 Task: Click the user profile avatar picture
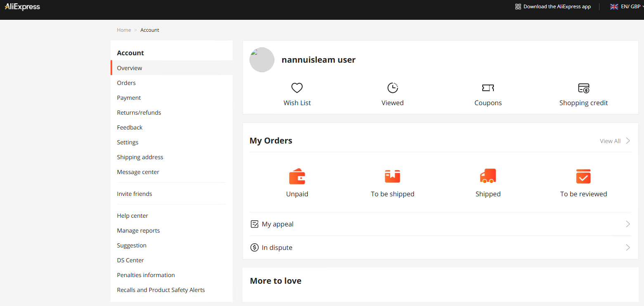pyautogui.click(x=262, y=60)
